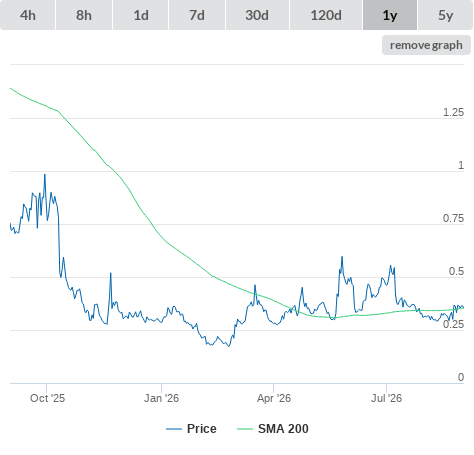Click the 0.75 y-axis value label
474x455 pixels.
tap(453, 218)
